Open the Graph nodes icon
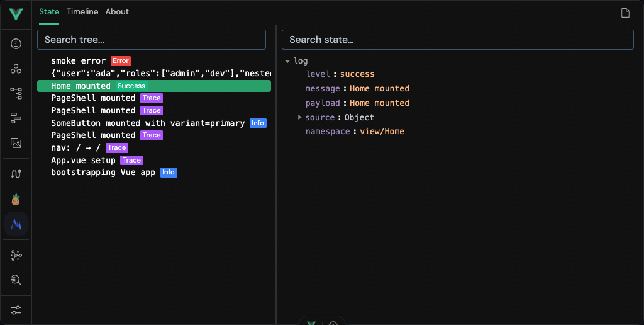The height and width of the screenshot is (325, 644). coord(16,255)
